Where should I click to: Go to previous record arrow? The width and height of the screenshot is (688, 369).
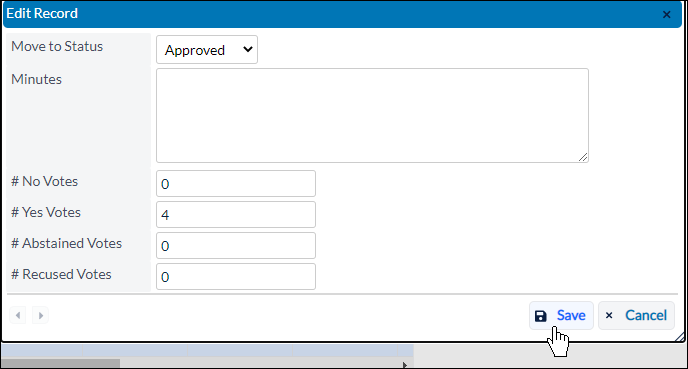coord(18,315)
